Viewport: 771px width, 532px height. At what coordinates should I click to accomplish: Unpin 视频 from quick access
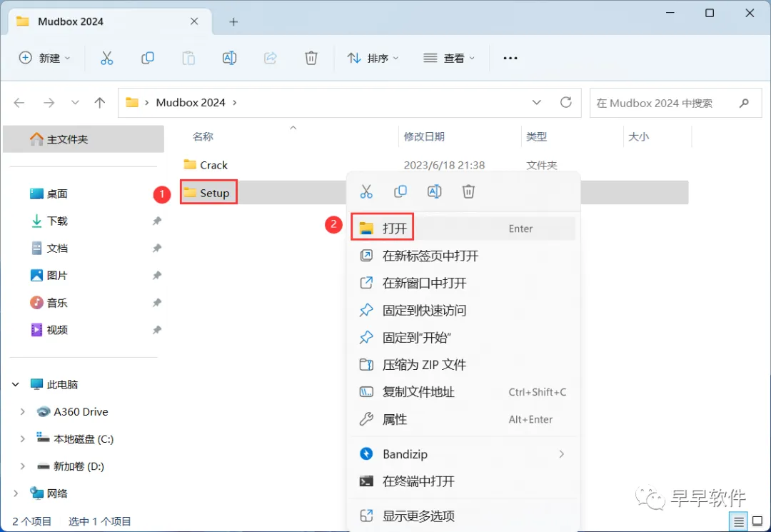coord(157,330)
